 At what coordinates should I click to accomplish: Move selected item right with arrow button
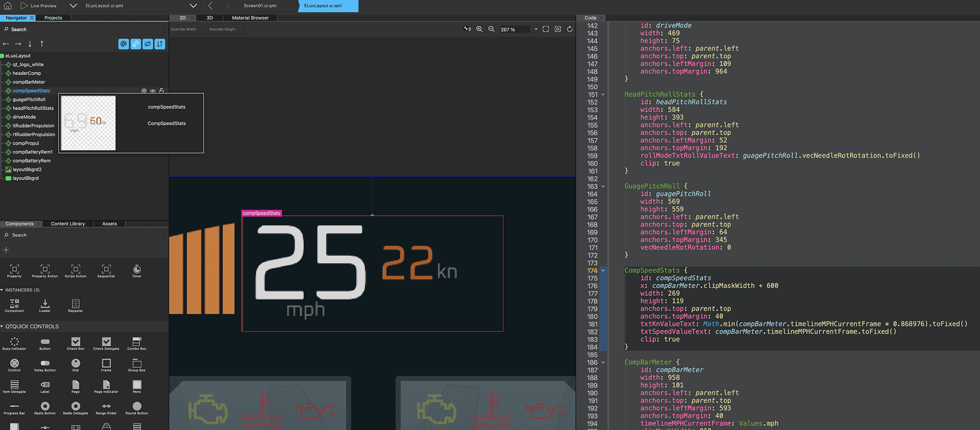pyautogui.click(x=18, y=44)
